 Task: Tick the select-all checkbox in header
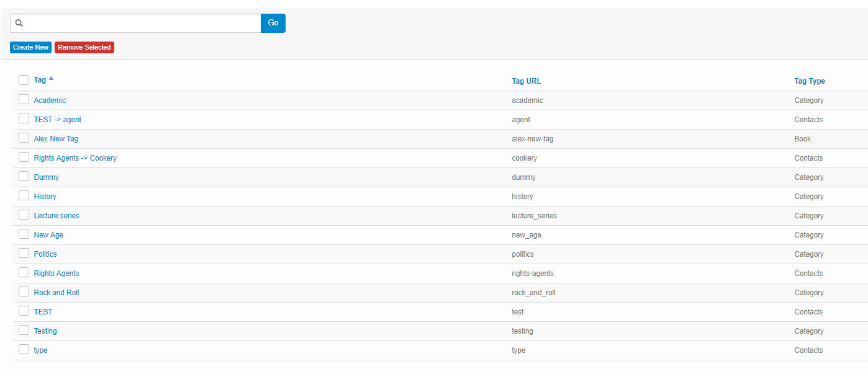click(x=24, y=80)
